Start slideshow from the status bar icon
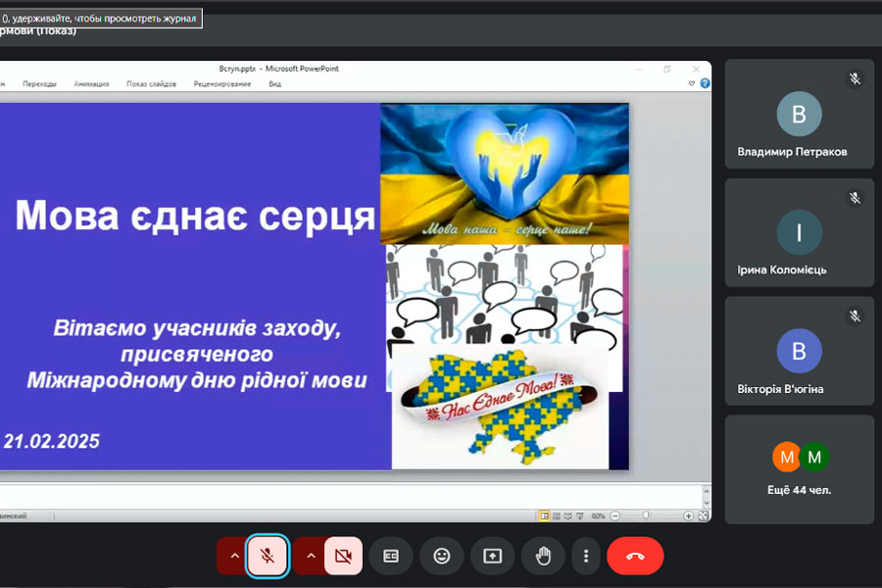This screenshot has width=882, height=588. 579,515
